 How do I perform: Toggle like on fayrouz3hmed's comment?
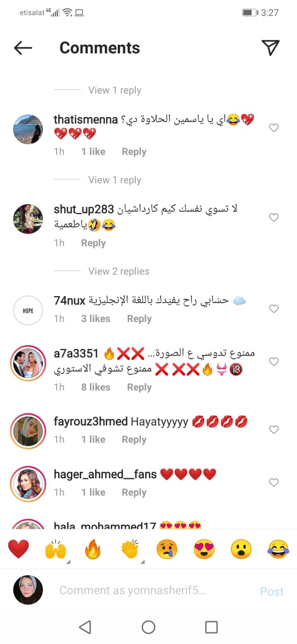click(x=273, y=429)
